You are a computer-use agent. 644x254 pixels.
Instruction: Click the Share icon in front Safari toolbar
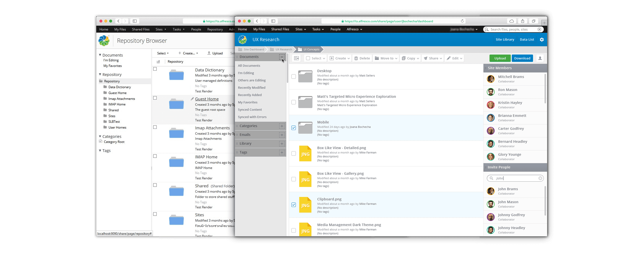tap(523, 21)
